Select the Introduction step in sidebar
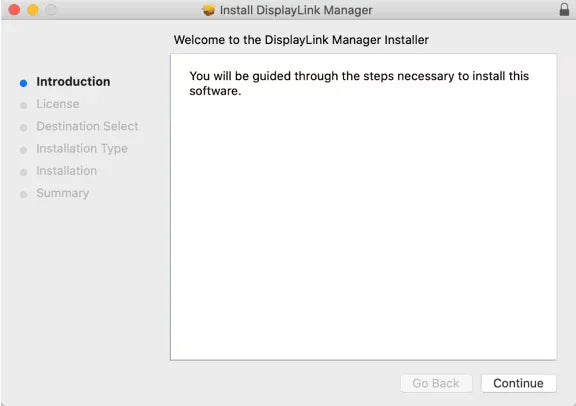Viewport: 576px width, 406px height. pyautogui.click(x=73, y=82)
